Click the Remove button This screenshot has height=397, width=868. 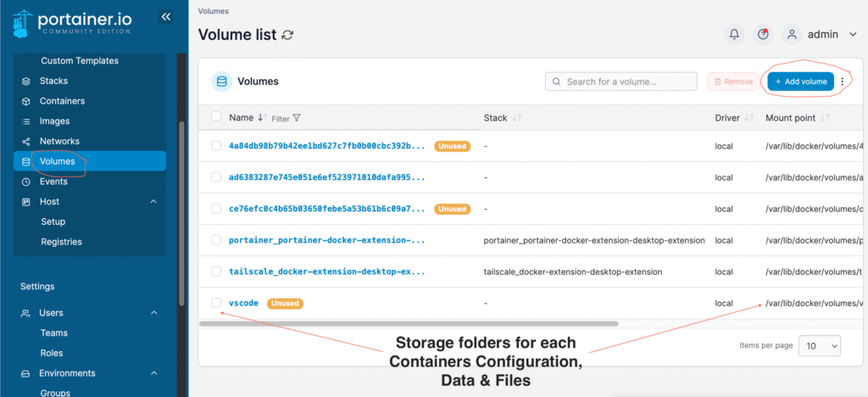[x=733, y=81]
